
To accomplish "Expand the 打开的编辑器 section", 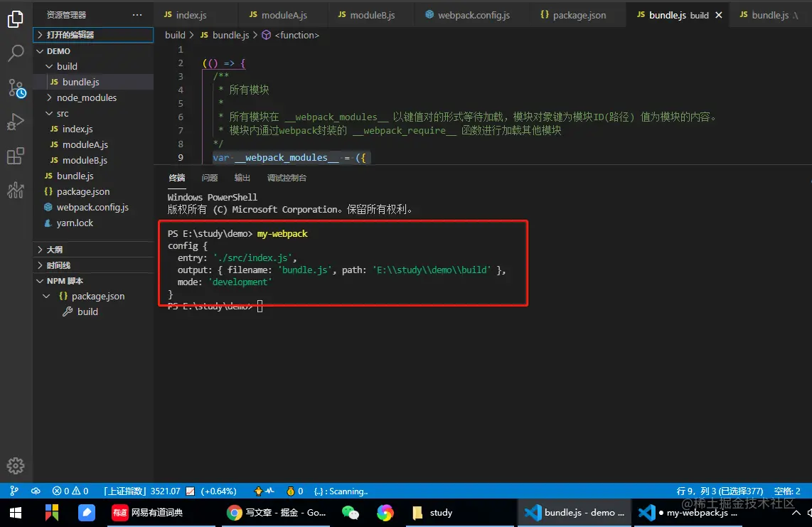I will 93,35.
